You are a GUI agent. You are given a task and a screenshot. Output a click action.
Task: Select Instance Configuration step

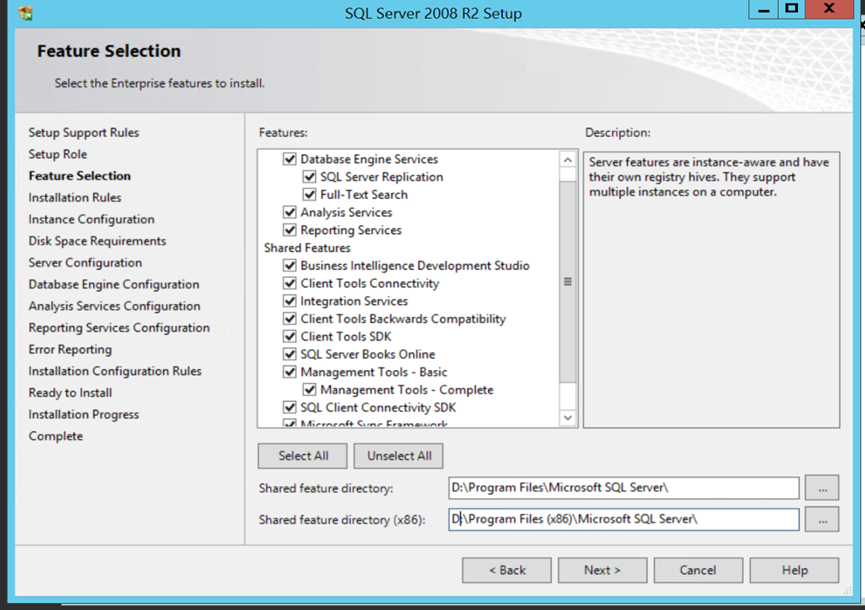tap(92, 219)
